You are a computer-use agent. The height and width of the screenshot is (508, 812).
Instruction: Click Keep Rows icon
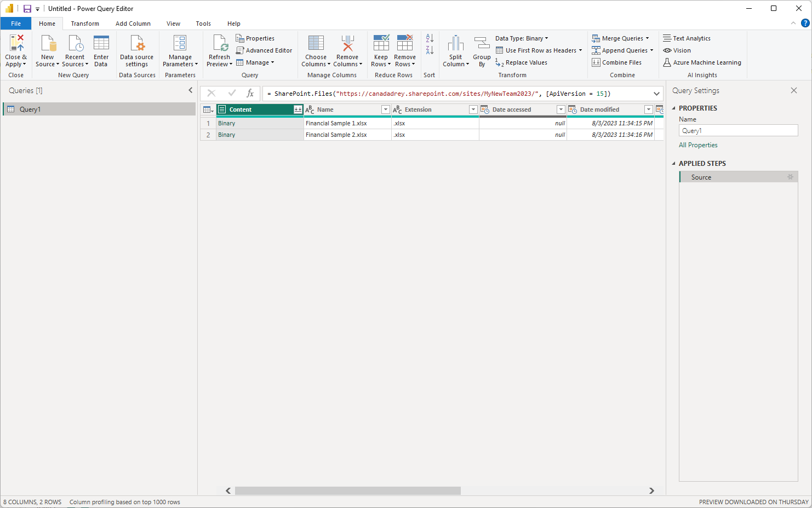[381, 43]
